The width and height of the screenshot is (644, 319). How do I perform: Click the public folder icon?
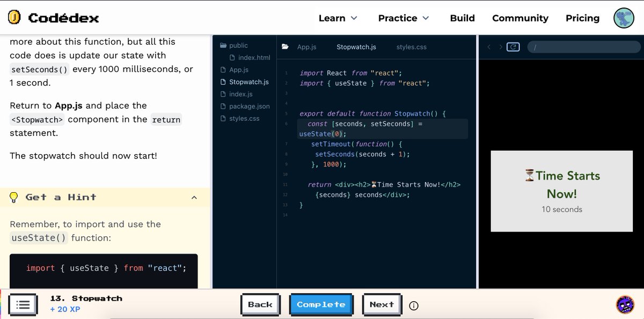click(x=223, y=46)
